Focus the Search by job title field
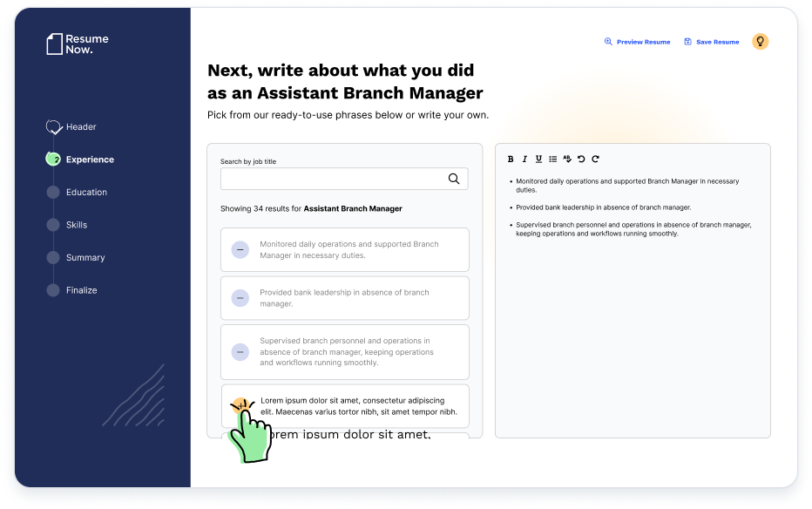Screen dimensions: 812x509 click(331, 179)
